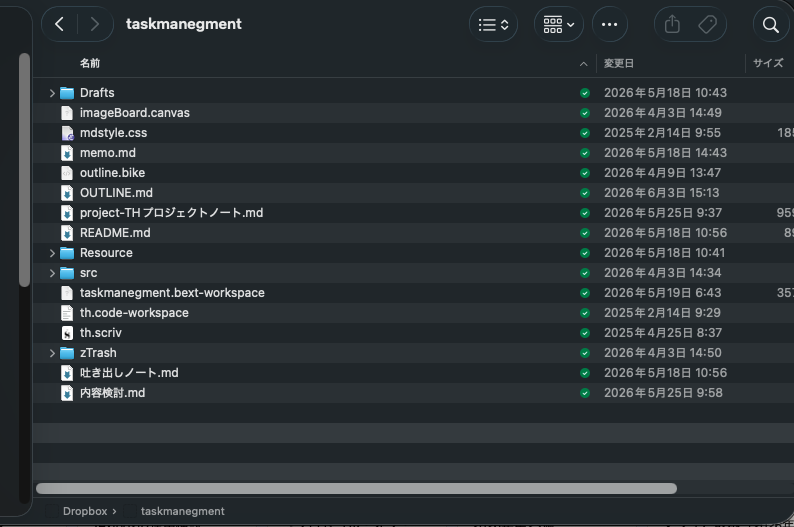This screenshot has width=794, height=527.
Task: Select the 吐き出しノート.md file icon
Action: tap(67, 373)
